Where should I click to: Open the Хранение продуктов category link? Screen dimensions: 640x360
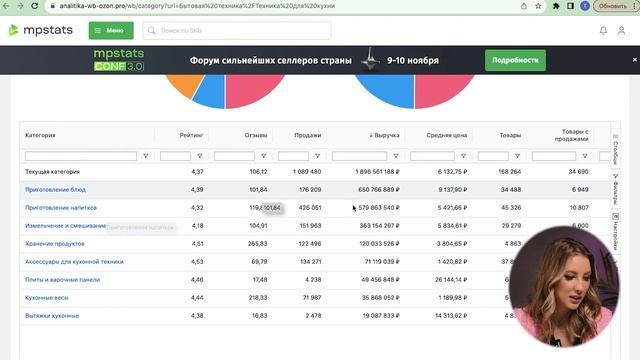click(55, 244)
